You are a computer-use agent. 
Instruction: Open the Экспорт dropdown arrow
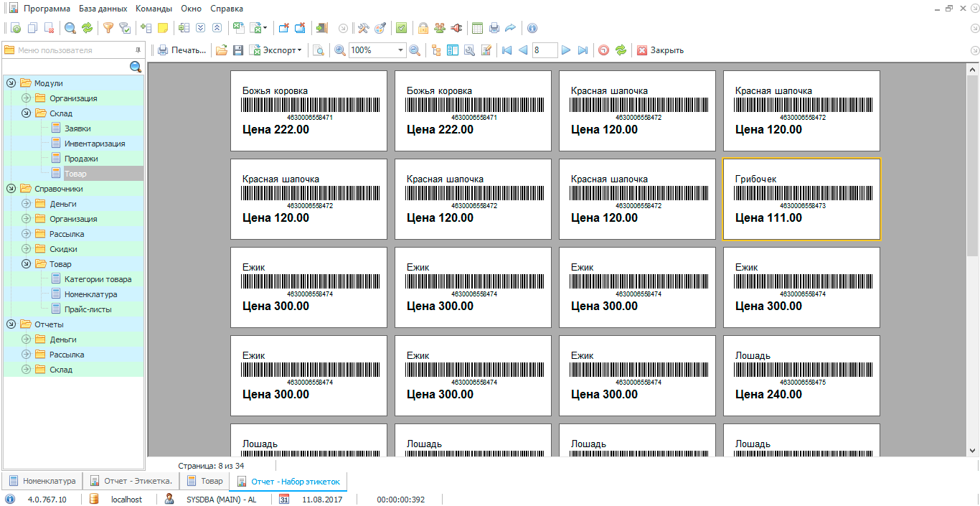pos(299,50)
